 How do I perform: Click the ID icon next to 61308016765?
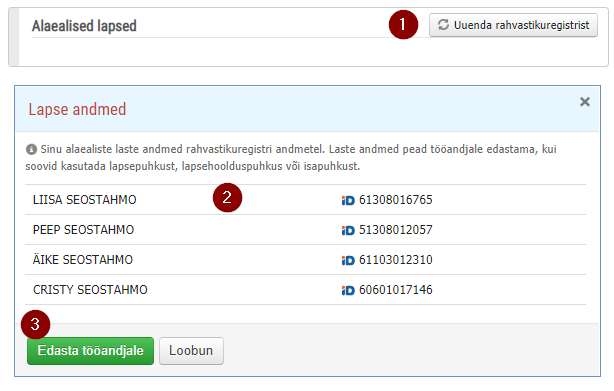point(348,200)
